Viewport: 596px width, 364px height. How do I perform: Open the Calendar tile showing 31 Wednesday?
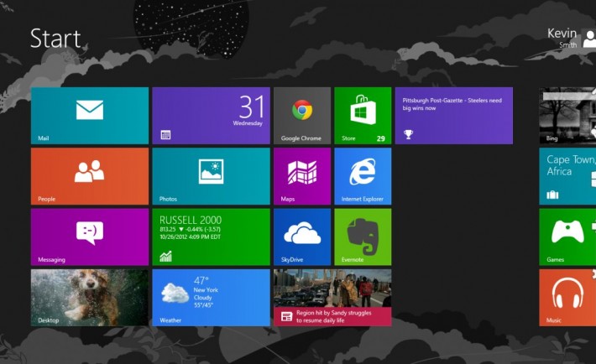tap(211, 116)
